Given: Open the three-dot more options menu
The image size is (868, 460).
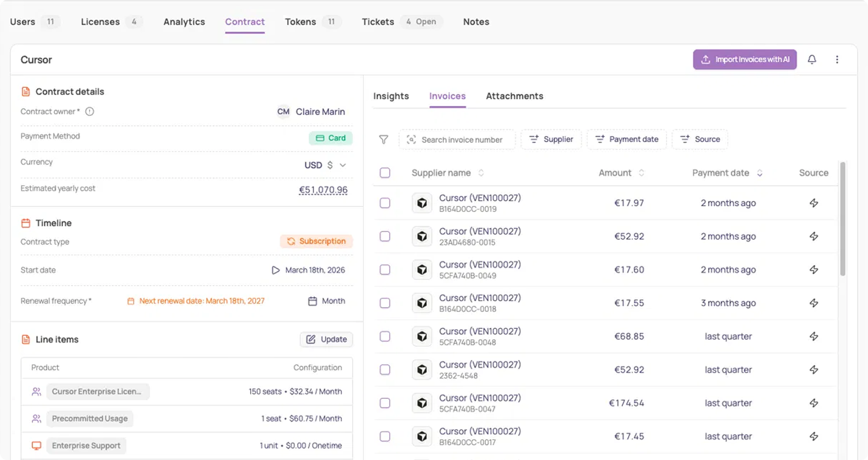Looking at the screenshot, I should (x=837, y=60).
